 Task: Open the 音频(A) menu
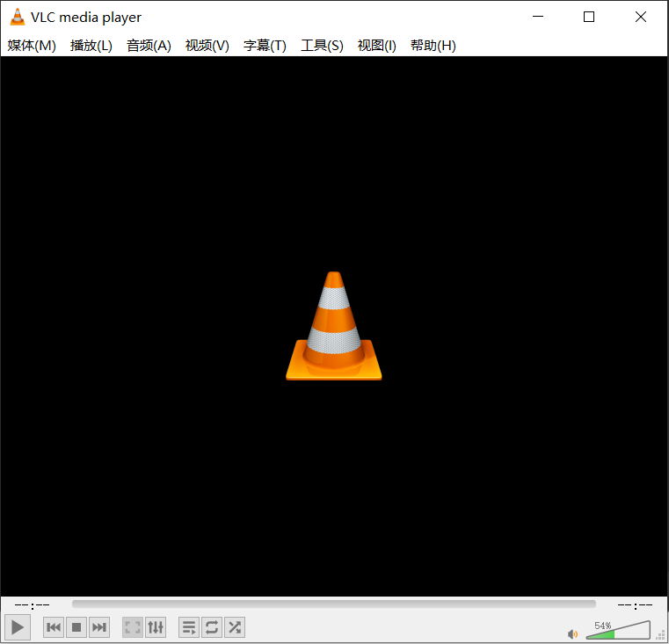[149, 45]
